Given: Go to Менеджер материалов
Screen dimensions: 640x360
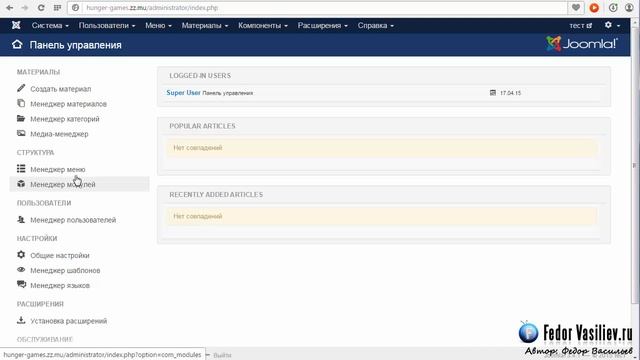Looking at the screenshot, I should pyautogui.click(x=69, y=104).
